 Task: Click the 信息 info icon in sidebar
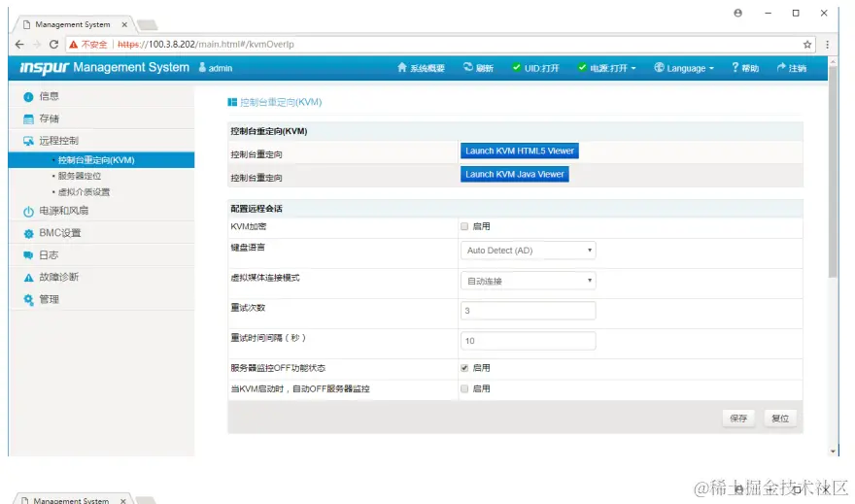click(x=28, y=97)
